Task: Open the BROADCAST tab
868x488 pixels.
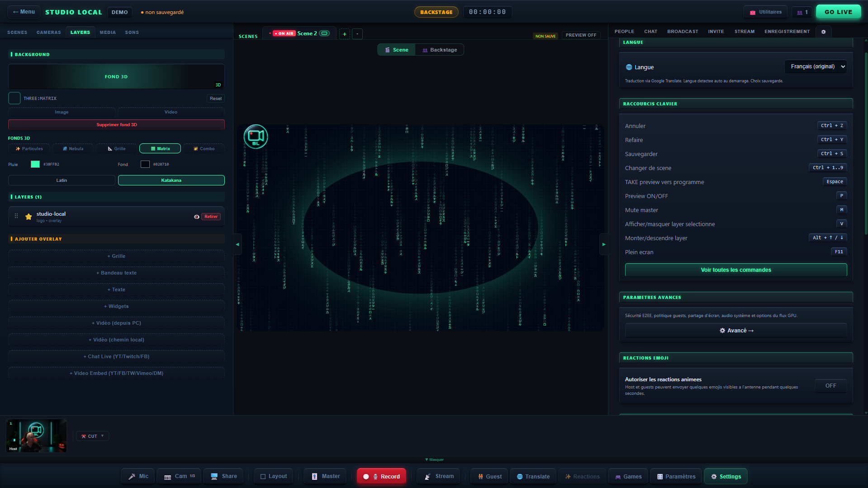Action: click(683, 32)
